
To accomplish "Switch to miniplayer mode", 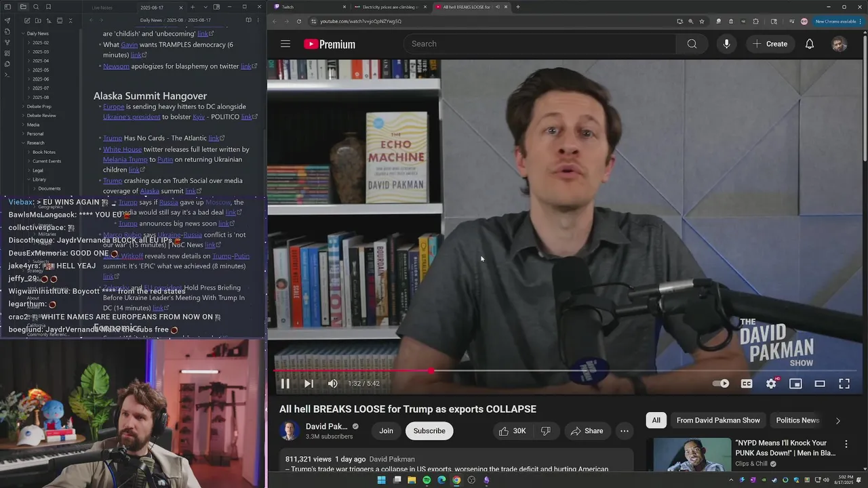I will coord(795,384).
